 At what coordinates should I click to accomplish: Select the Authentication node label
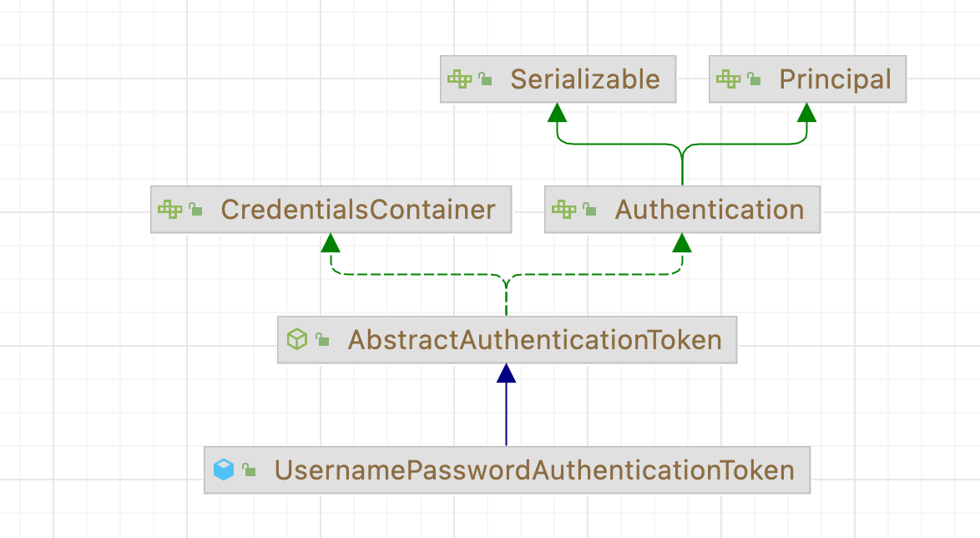(x=710, y=210)
